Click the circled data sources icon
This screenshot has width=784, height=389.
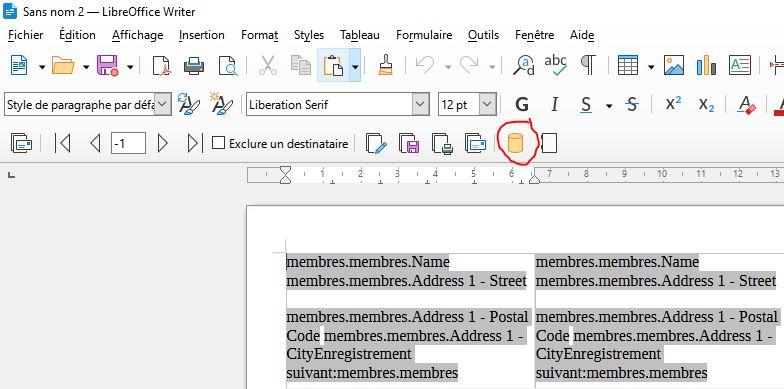pos(515,144)
